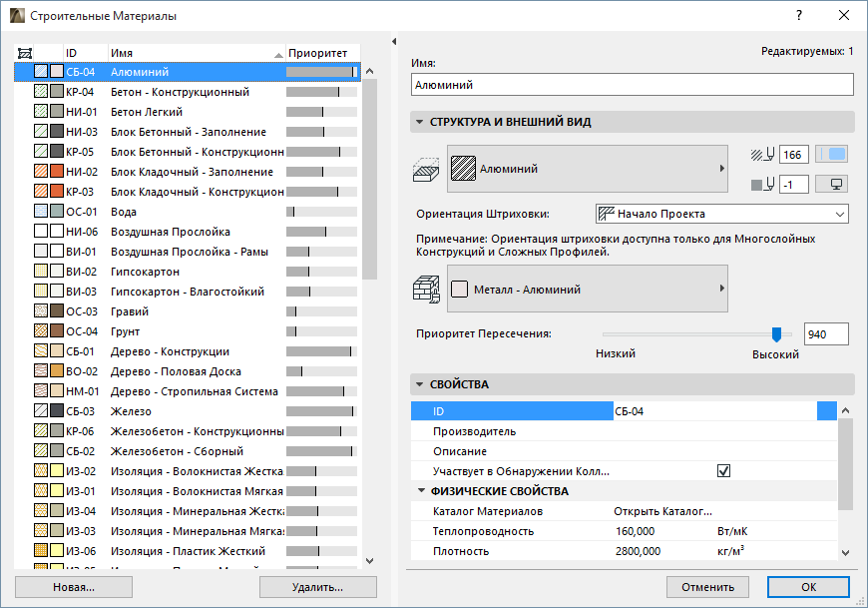This screenshot has height=608, width=868.
Task: Click the Отменить button
Action: click(x=707, y=587)
